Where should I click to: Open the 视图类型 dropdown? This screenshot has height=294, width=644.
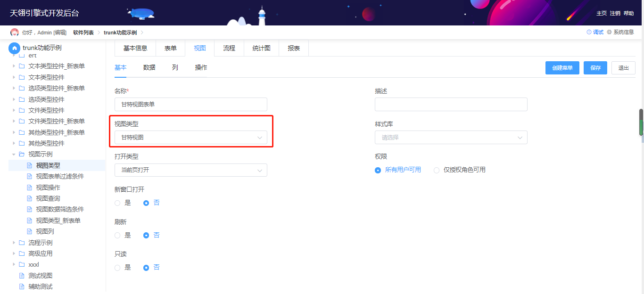[190, 138]
